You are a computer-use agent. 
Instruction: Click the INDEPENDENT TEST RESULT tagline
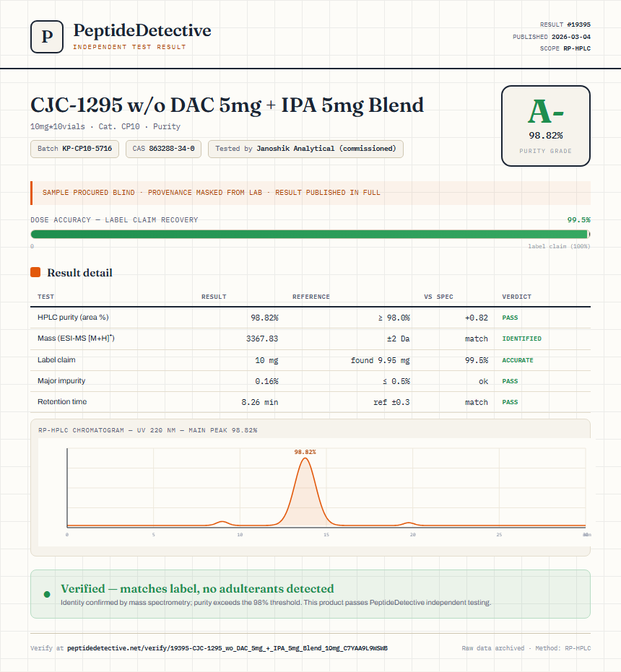click(x=129, y=47)
